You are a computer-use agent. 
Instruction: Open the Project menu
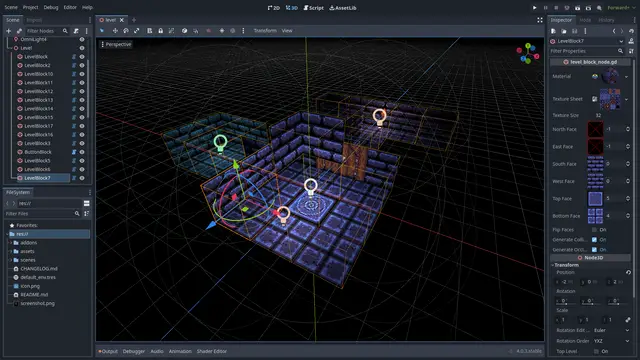click(x=31, y=7)
